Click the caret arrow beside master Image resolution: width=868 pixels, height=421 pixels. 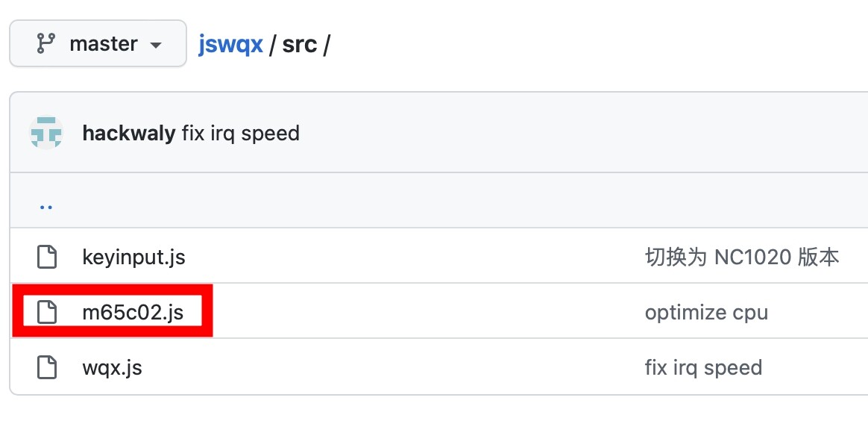tap(156, 46)
